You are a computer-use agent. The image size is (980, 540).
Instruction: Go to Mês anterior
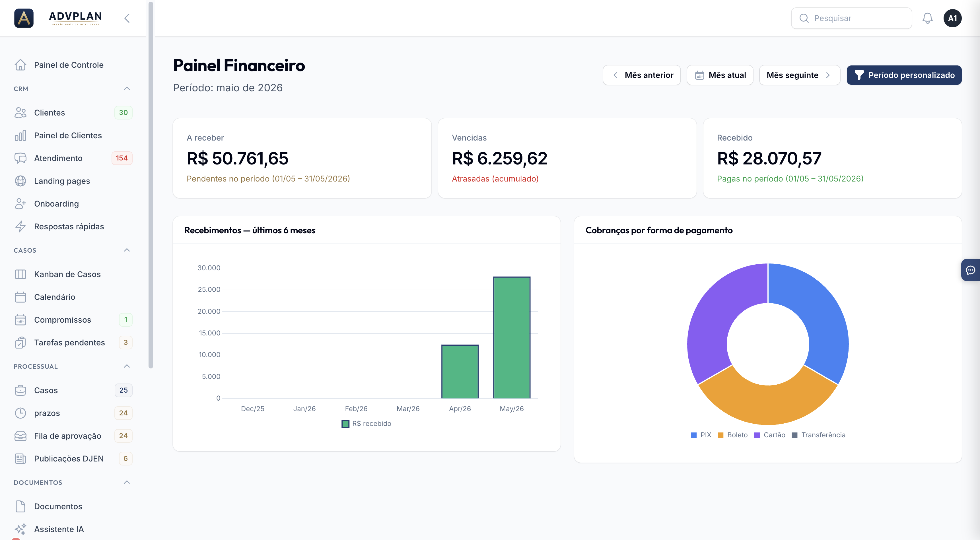click(642, 75)
